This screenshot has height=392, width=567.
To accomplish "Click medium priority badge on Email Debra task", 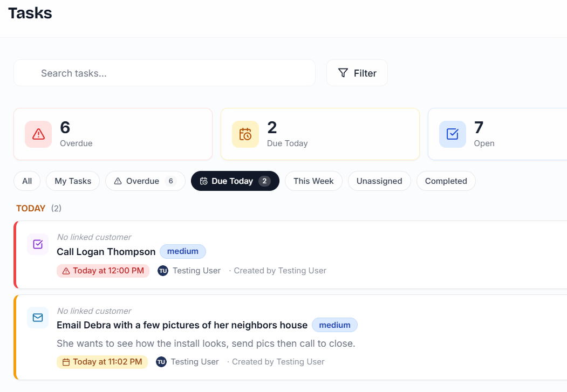I will pyautogui.click(x=334, y=325).
